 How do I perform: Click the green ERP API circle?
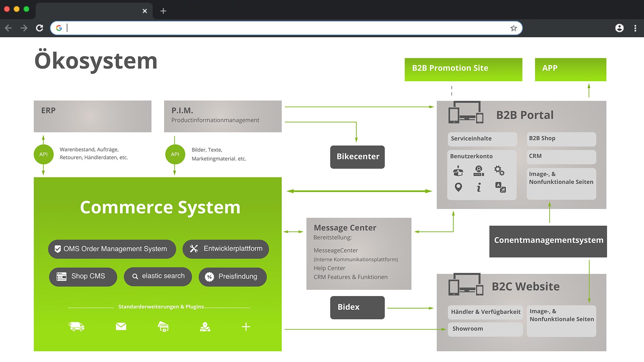pyautogui.click(x=44, y=154)
